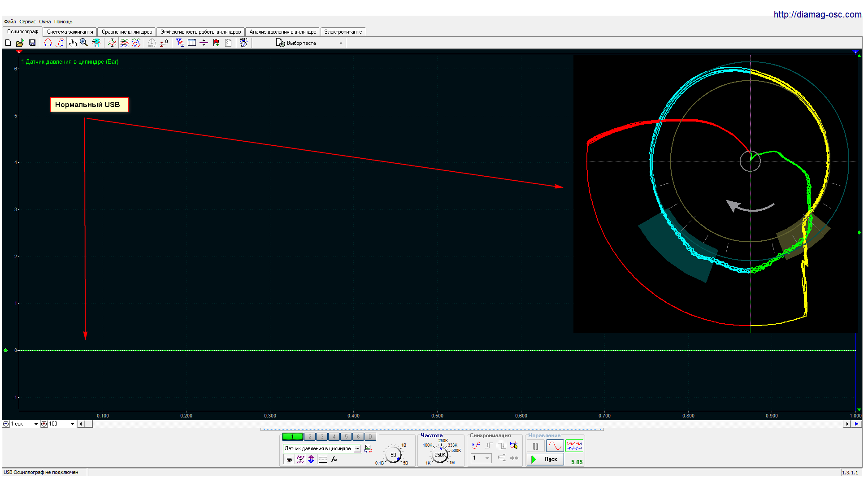This screenshot has width=868, height=478.
Task: Click the vertical measure arrow icon
Action: coord(60,43)
